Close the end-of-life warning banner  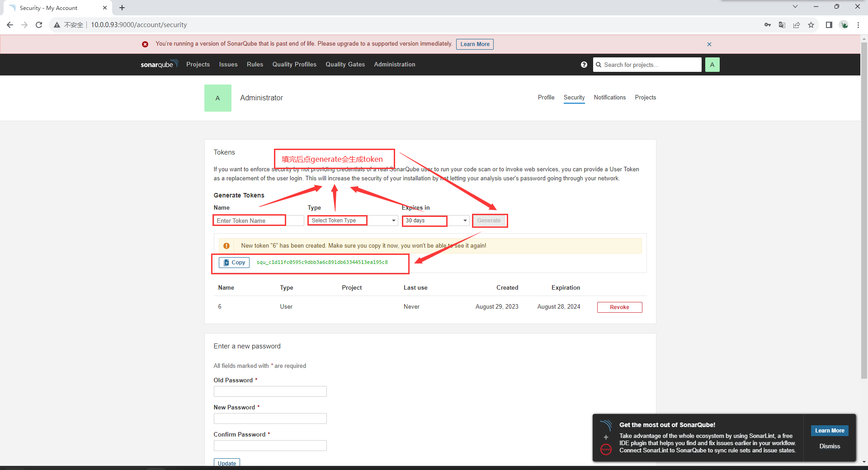709,44
